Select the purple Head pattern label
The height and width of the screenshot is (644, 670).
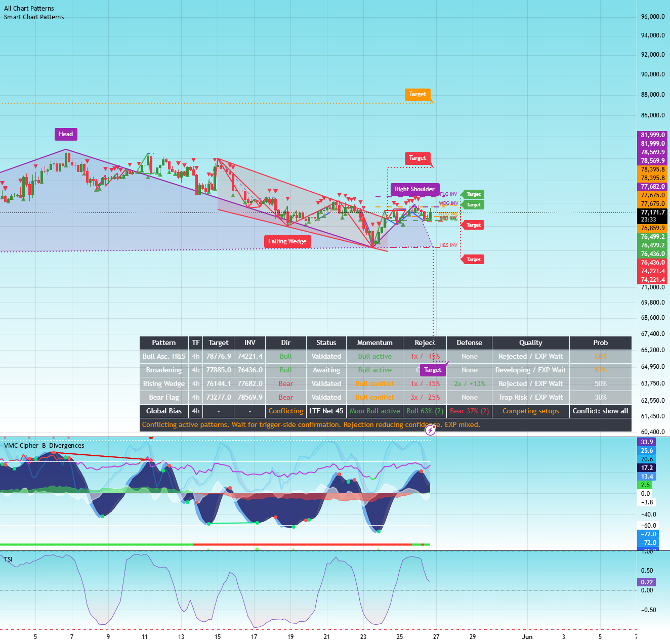pyautogui.click(x=66, y=134)
